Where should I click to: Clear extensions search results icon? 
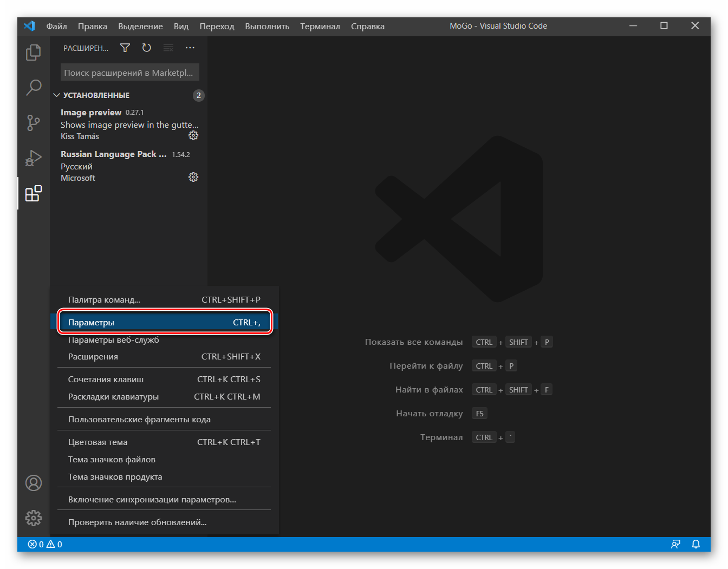coord(168,48)
